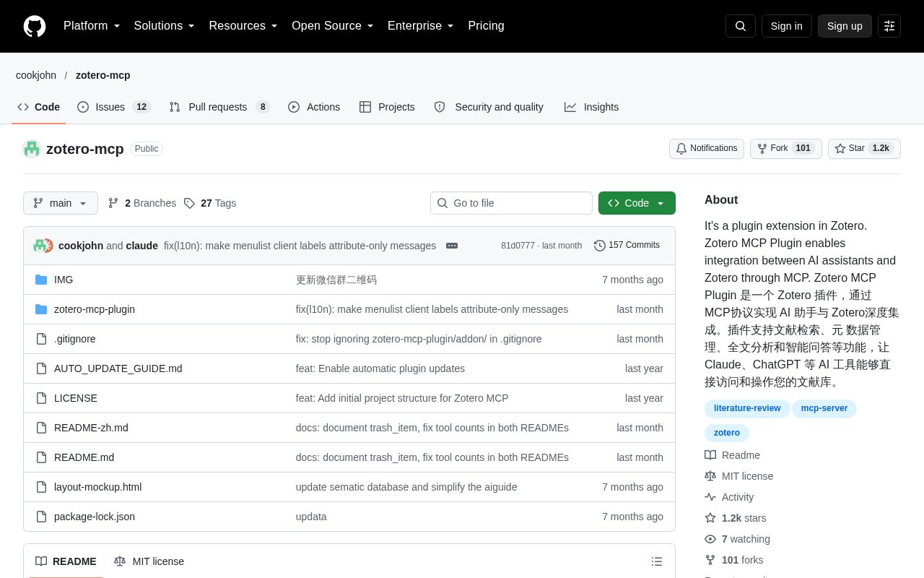This screenshot has height=578, width=924.
Task: Expand the Enterprise menu
Action: (x=421, y=26)
